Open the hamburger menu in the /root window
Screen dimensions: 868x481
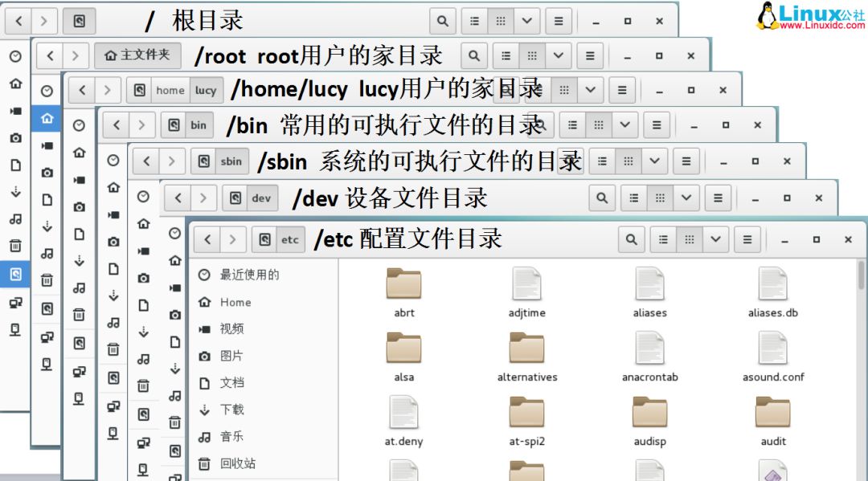pos(590,55)
